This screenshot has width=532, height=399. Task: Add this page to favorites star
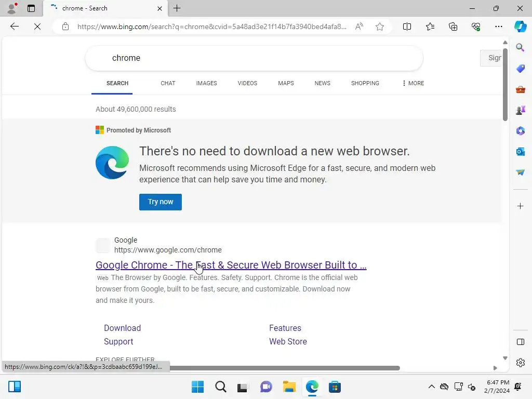point(380,26)
